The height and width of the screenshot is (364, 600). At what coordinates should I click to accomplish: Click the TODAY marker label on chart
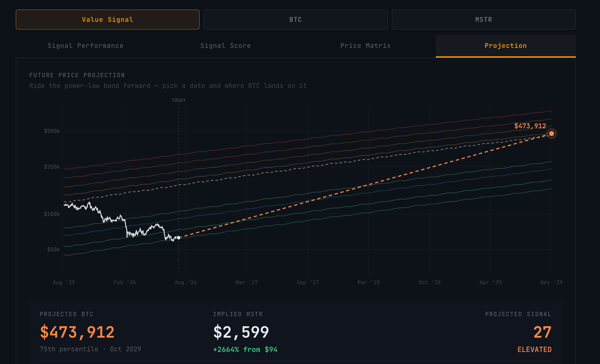tap(179, 100)
